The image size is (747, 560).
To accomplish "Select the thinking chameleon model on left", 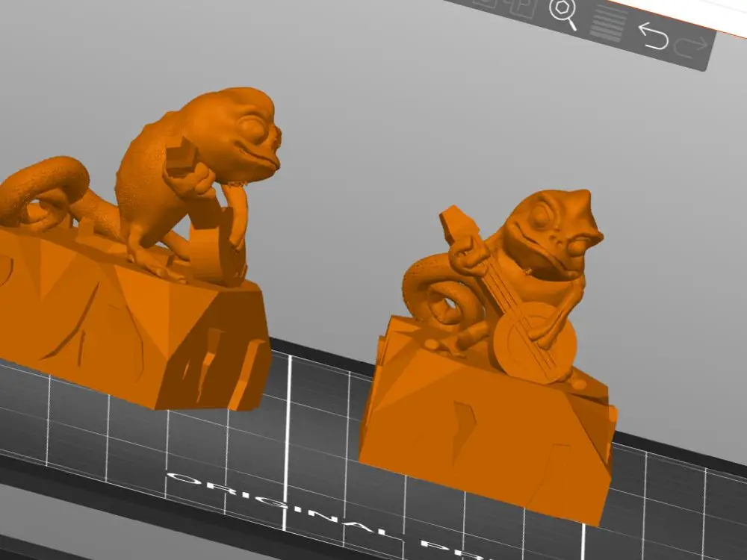I will coord(138,248).
